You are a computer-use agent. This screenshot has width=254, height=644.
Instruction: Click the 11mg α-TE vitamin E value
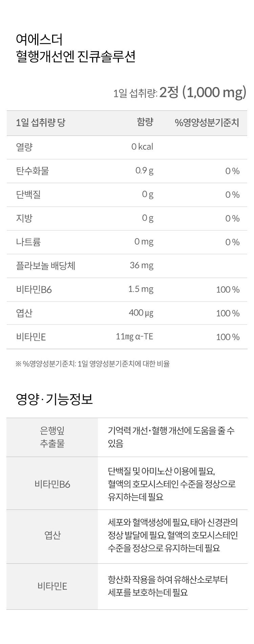tap(134, 336)
